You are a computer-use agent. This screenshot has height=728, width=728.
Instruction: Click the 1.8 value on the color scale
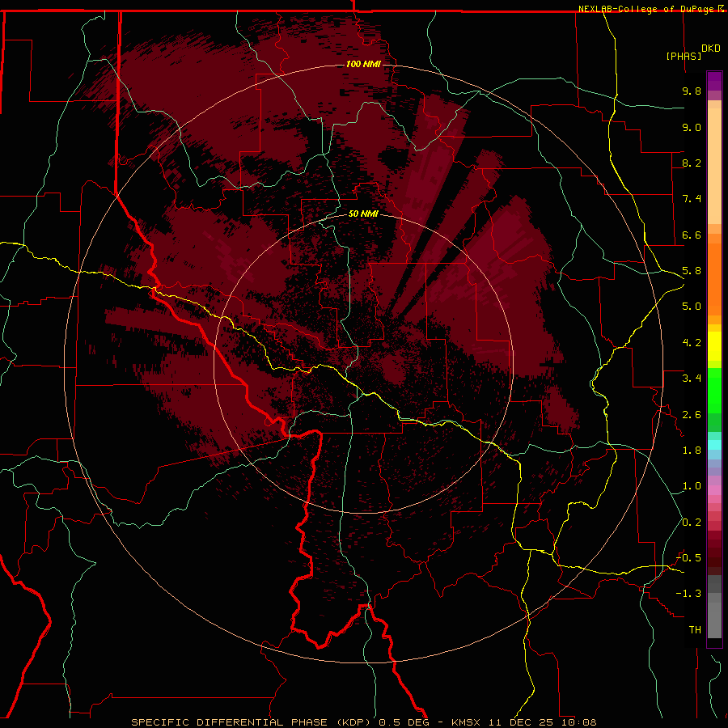tap(692, 451)
